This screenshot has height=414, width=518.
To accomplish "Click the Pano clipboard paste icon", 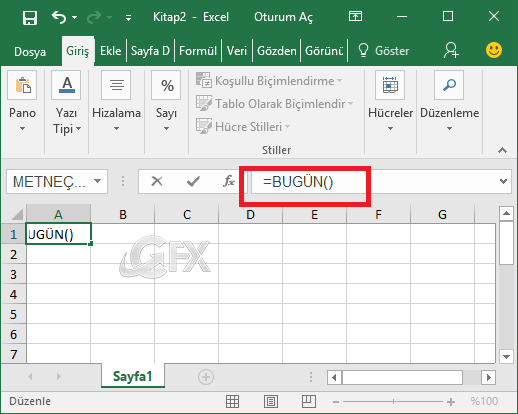I will (22, 85).
